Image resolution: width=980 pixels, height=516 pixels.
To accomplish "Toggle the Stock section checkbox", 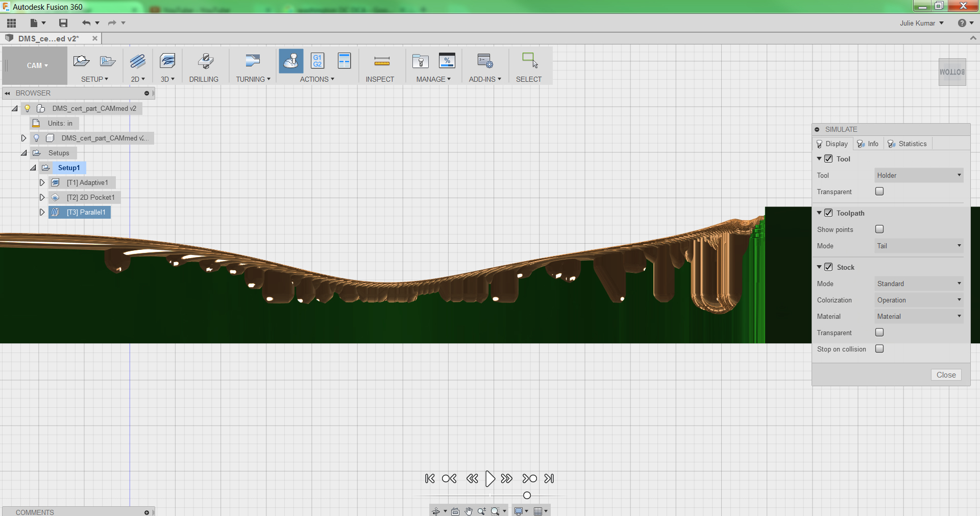I will tap(828, 267).
